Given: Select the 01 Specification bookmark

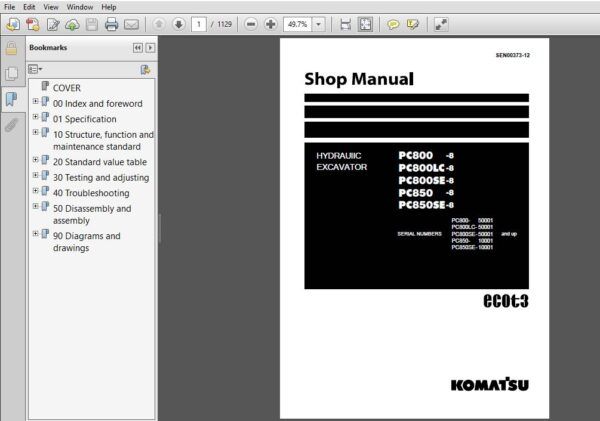Looking at the screenshot, I should pos(85,119).
